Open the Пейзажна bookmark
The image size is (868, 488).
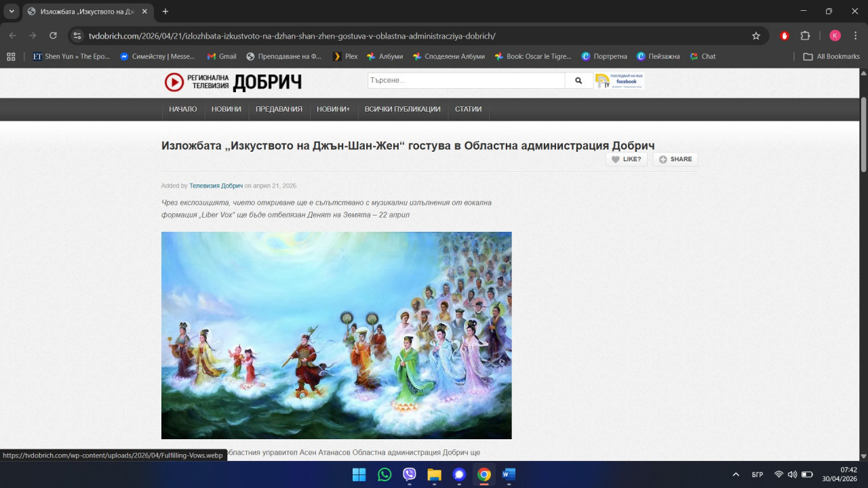click(658, 56)
